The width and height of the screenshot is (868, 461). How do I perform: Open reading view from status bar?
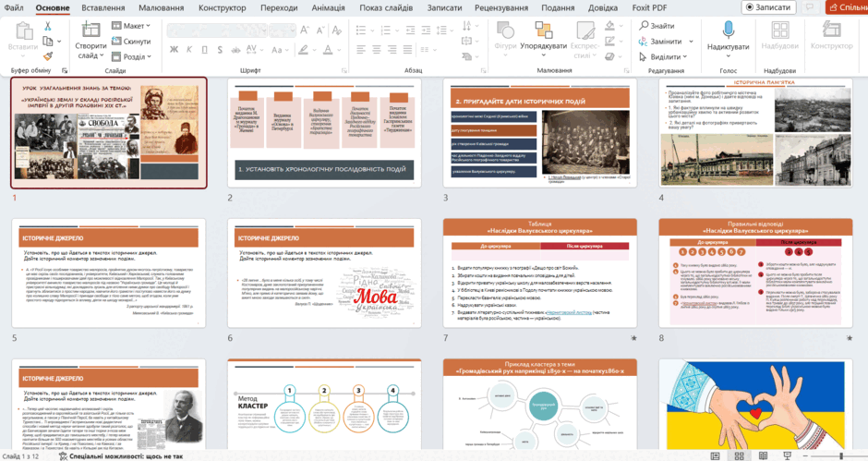click(x=764, y=456)
